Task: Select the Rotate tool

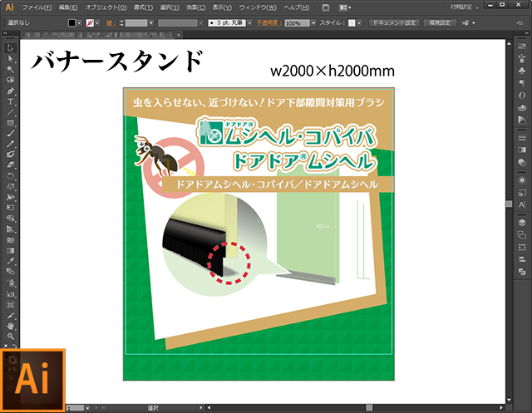Action: (11, 176)
